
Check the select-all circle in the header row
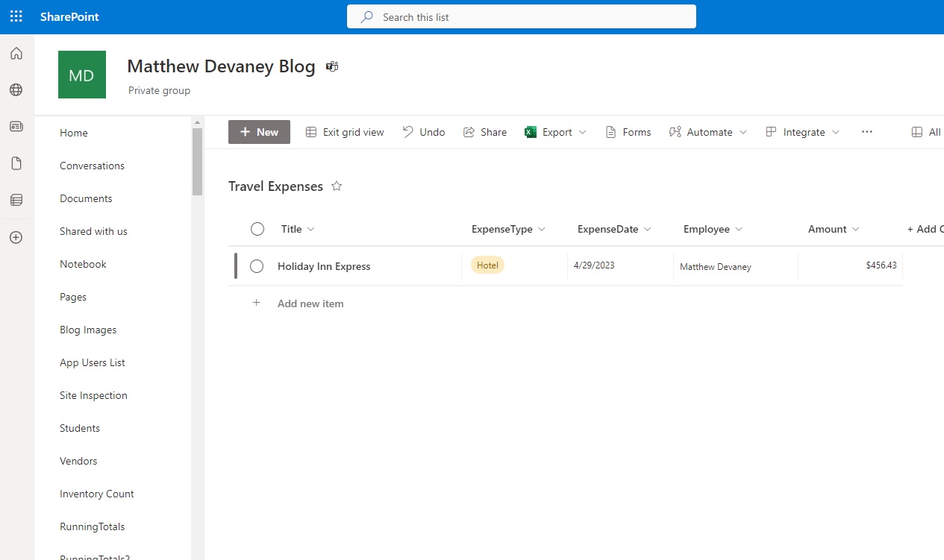click(x=257, y=229)
